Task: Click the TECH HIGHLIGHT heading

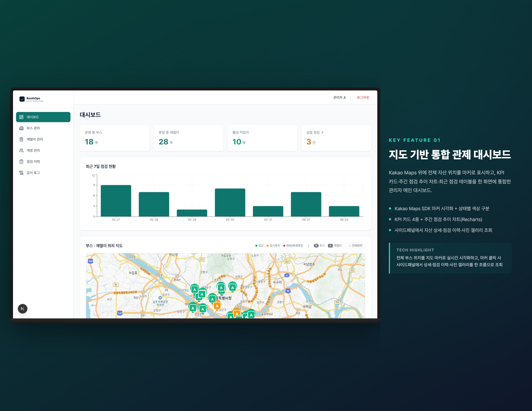Action: pyautogui.click(x=415, y=250)
